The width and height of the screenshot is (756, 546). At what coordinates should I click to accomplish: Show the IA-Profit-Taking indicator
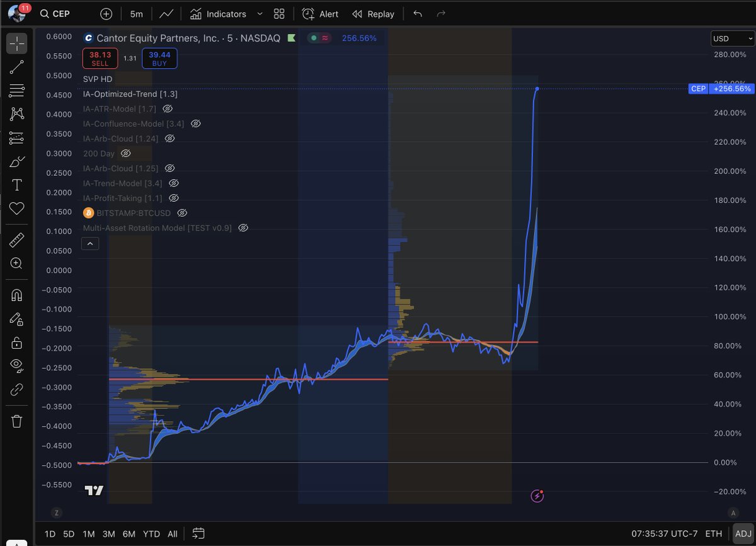(x=174, y=198)
